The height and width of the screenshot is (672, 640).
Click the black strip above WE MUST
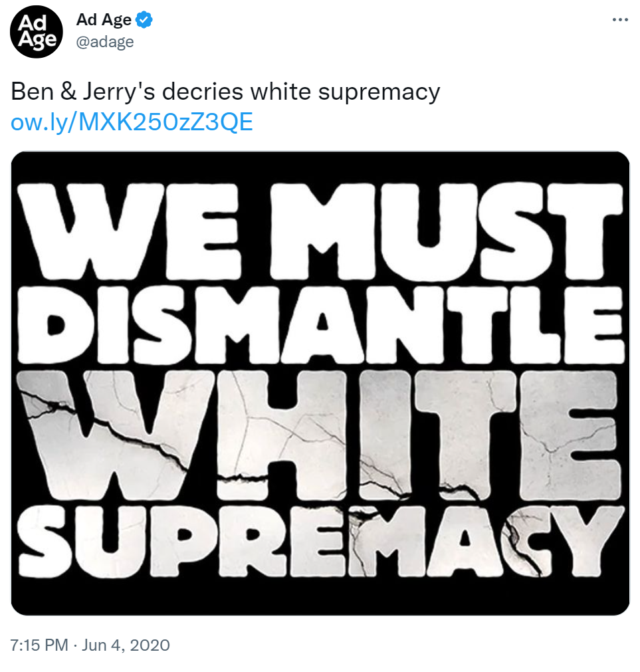coord(320,166)
